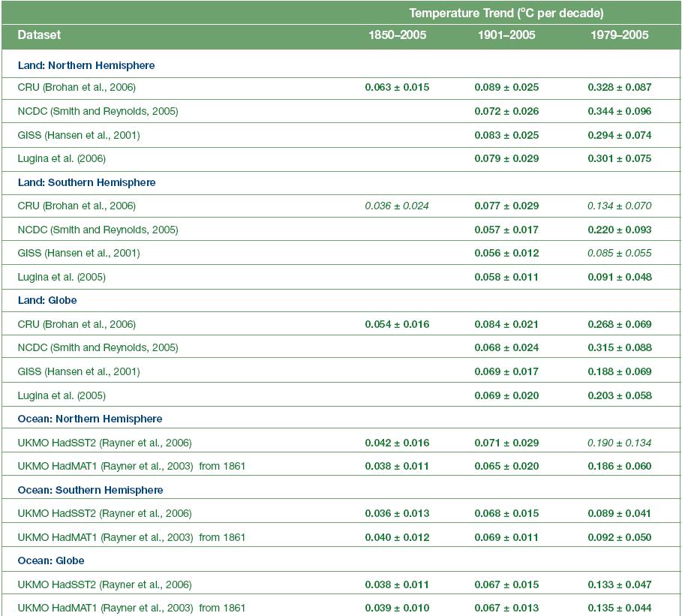Click the Temperature Trend header title

(x=506, y=14)
